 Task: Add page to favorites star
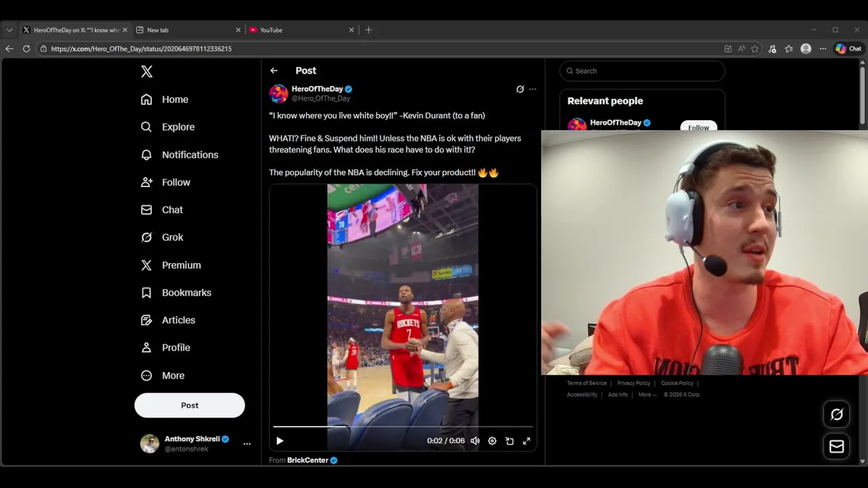coord(755,49)
